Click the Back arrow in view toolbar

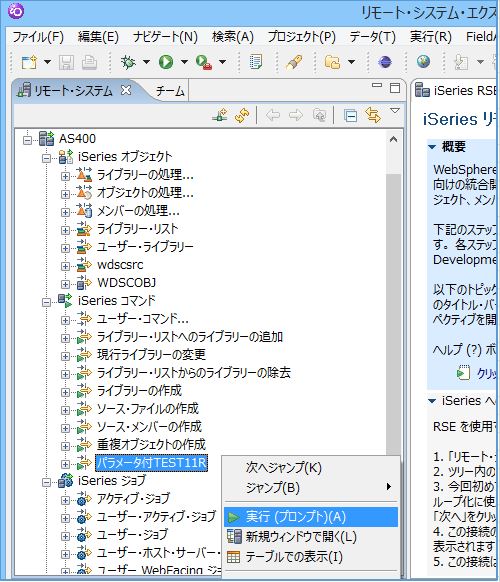tap(273, 115)
